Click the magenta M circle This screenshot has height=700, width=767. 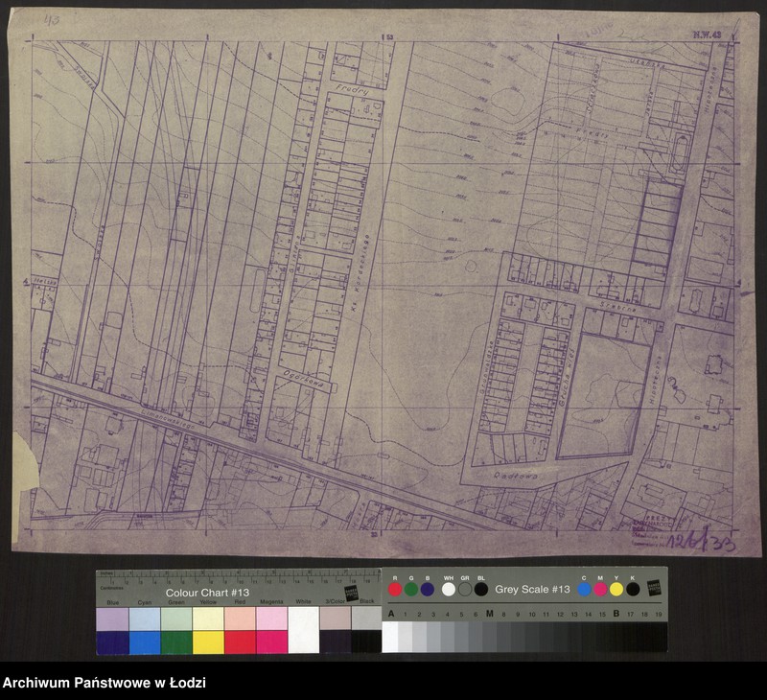click(x=600, y=590)
